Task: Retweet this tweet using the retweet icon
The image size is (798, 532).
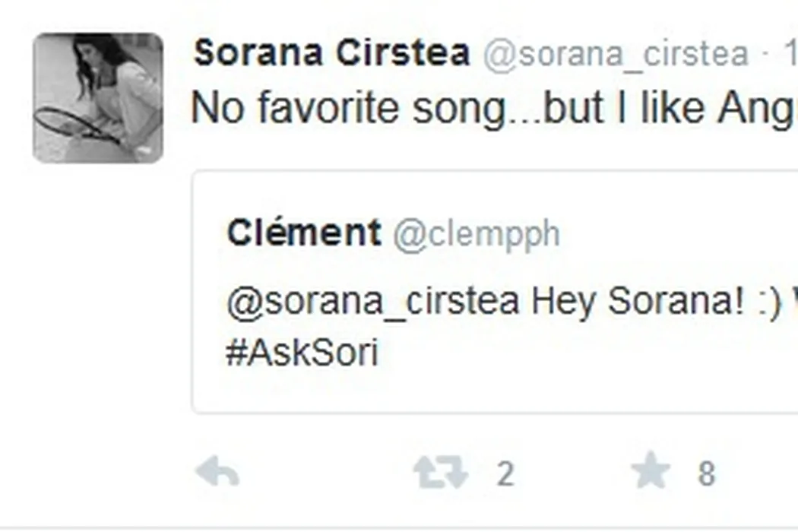Action: pyautogui.click(x=440, y=473)
